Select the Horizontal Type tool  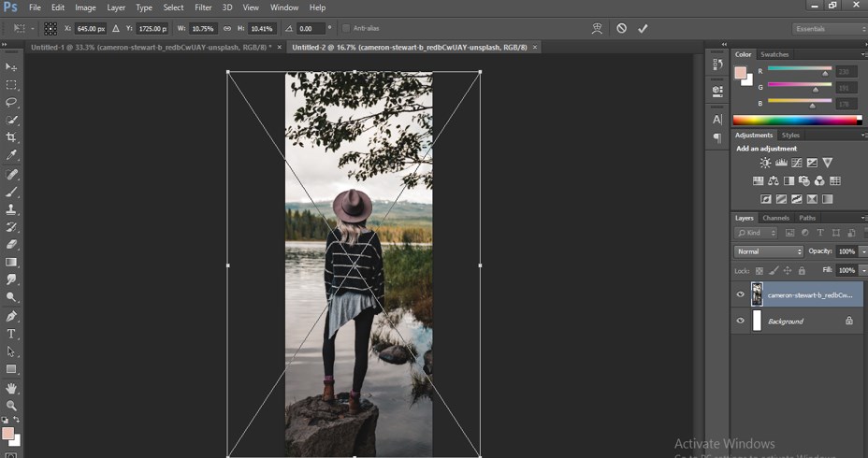tap(11, 334)
